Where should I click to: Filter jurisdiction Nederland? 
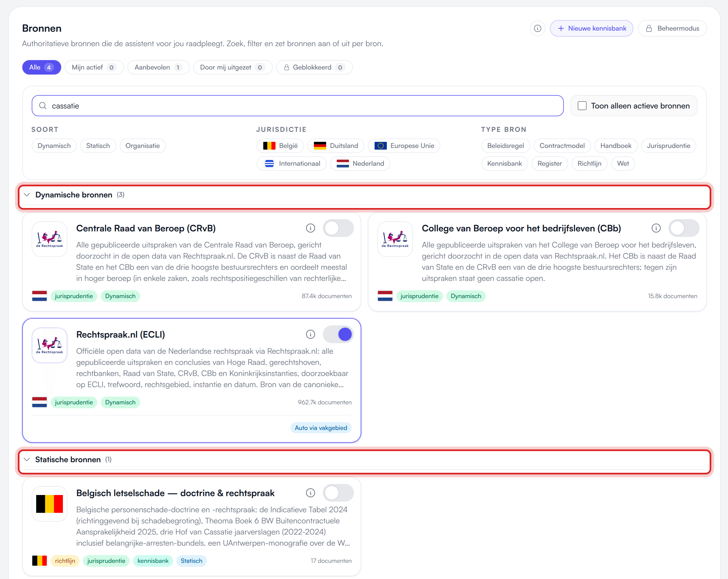(x=360, y=164)
